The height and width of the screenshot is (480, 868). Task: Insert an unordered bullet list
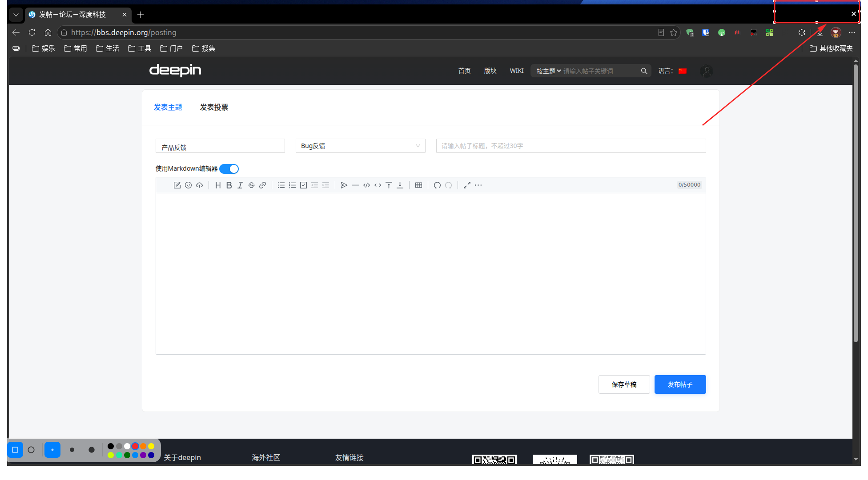point(281,185)
